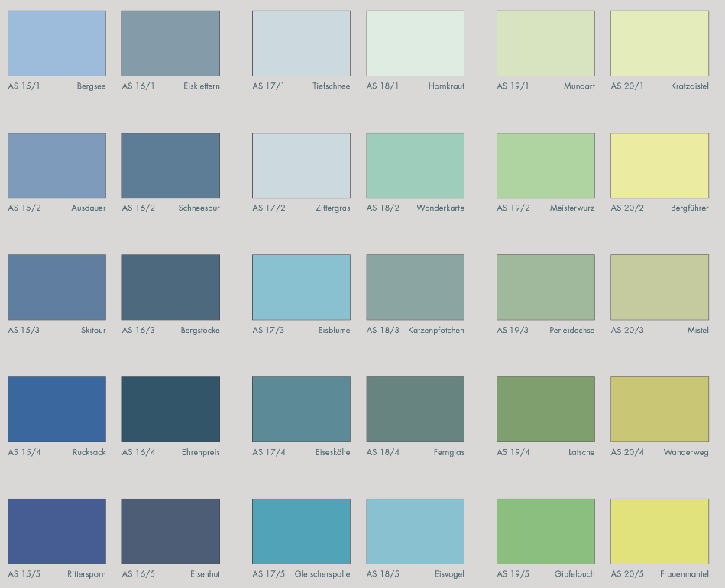Select the Hornkraut swatch AS 18/1
The height and width of the screenshot is (588, 725).
click(x=415, y=44)
